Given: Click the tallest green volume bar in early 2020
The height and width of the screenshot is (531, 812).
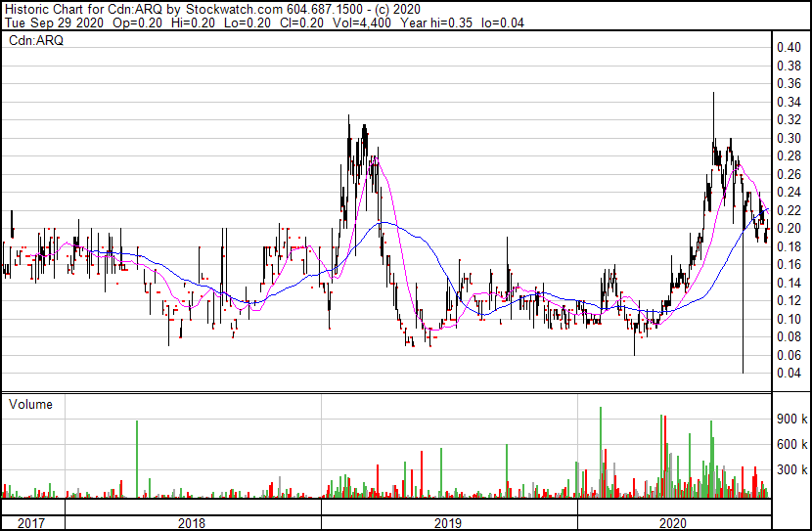Looking at the screenshot, I should (x=601, y=453).
